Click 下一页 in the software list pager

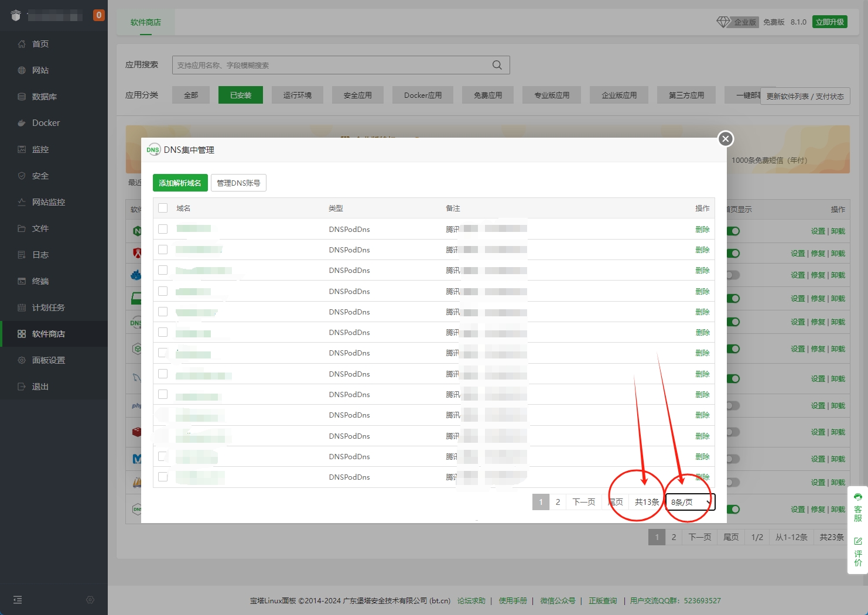pyautogui.click(x=700, y=537)
